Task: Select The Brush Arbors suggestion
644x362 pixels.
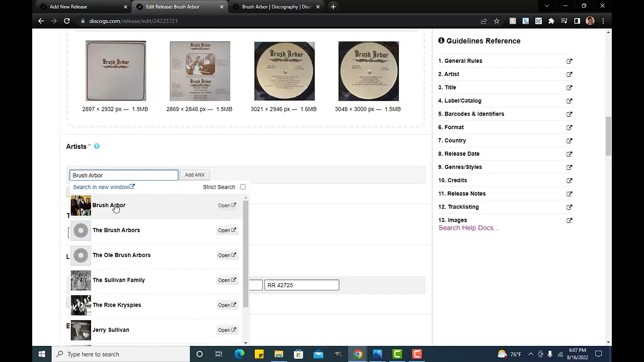Action: click(x=156, y=230)
